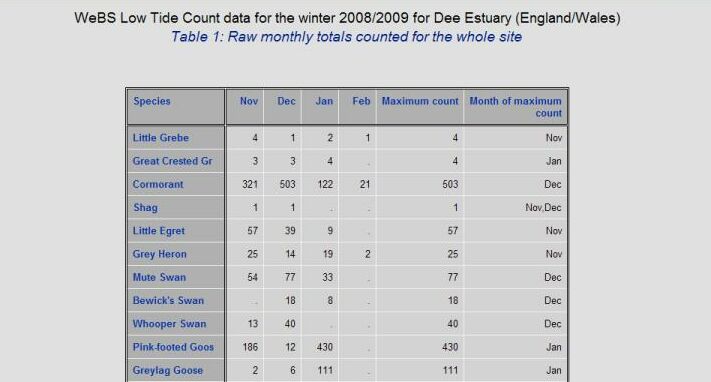The image size is (711, 382).
Task: Open the Whooper Swan species link
Action: click(169, 324)
